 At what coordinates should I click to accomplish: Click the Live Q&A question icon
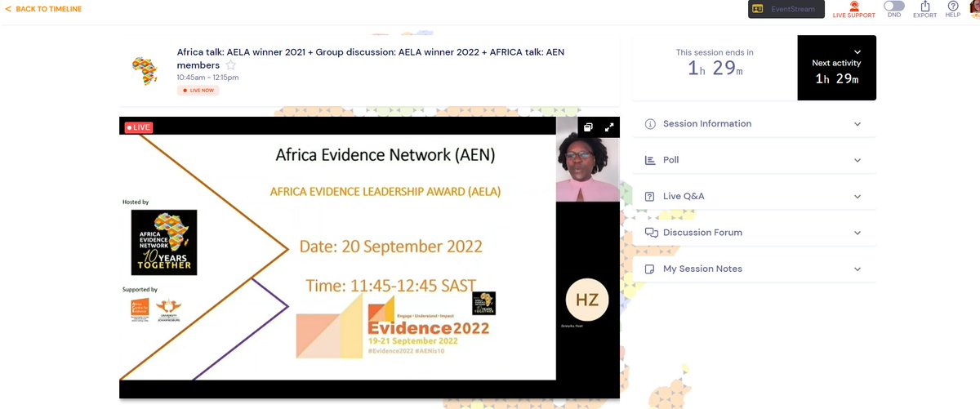coord(650,197)
